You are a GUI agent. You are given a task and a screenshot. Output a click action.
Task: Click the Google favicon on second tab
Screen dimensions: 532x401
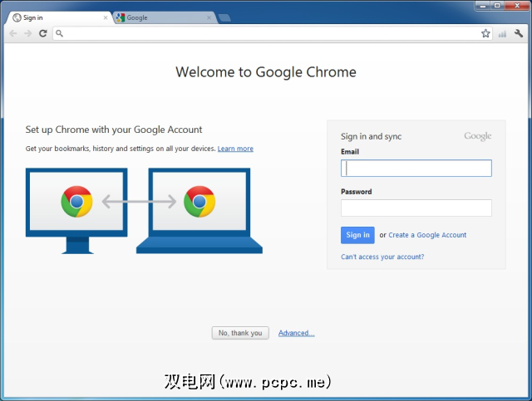tap(120, 17)
